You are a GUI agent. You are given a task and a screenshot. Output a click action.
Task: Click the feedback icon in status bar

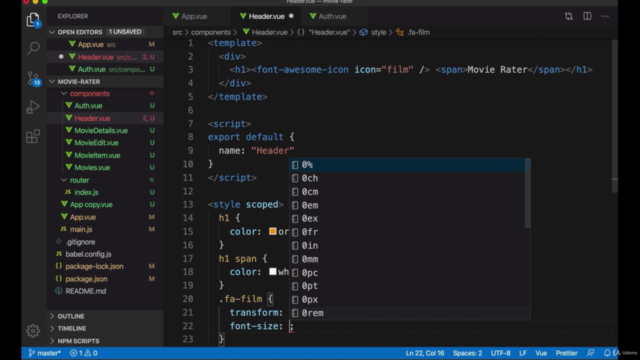tap(591, 353)
